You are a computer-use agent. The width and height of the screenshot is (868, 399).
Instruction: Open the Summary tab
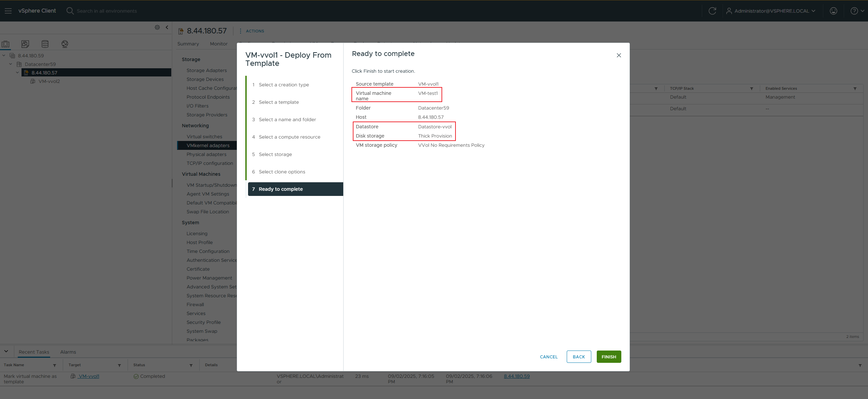click(x=188, y=44)
